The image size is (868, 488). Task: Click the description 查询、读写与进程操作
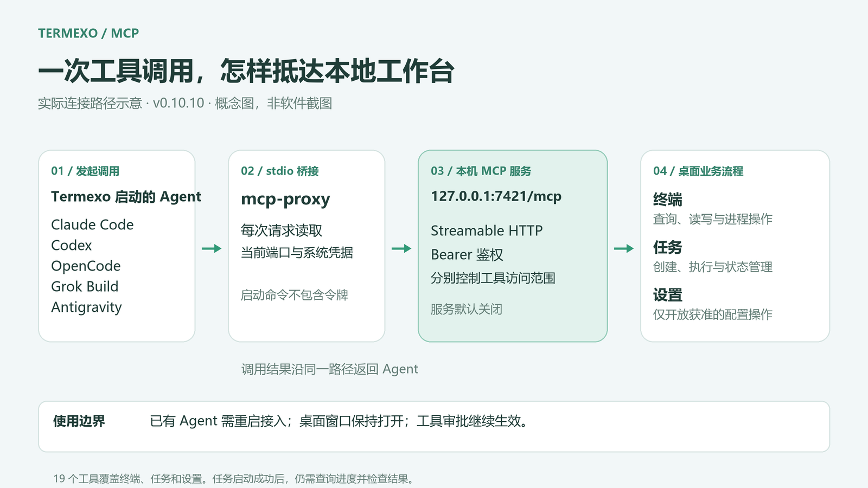pyautogui.click(x=713, y=219)
